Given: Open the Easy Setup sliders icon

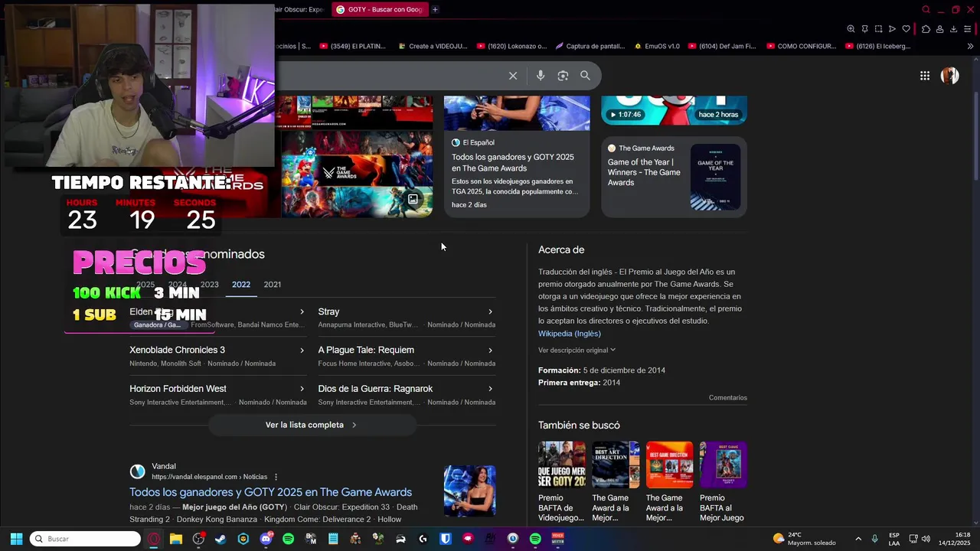Looking at the screenshot, I should [968, 29].
